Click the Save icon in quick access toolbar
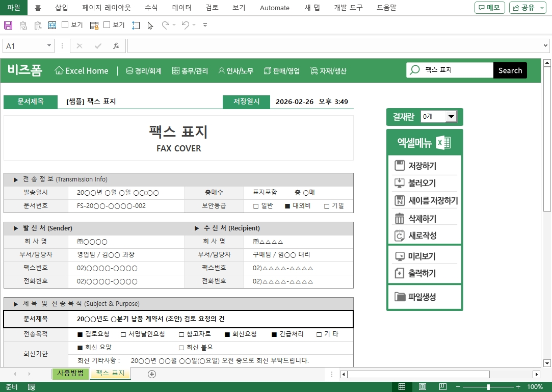Screen dimensions: 552x392 pos(8,25)
